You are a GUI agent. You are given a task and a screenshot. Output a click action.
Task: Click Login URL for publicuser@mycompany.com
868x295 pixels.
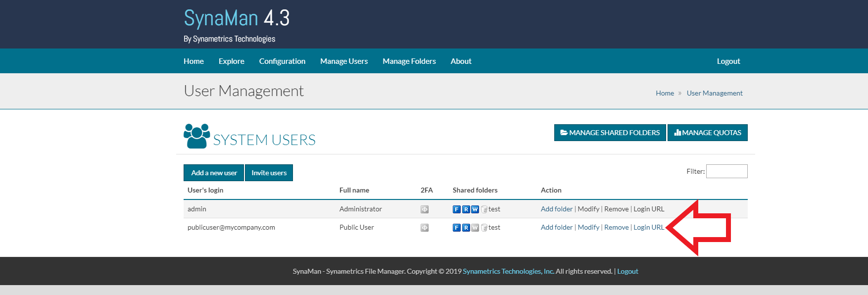pos(649,227)
